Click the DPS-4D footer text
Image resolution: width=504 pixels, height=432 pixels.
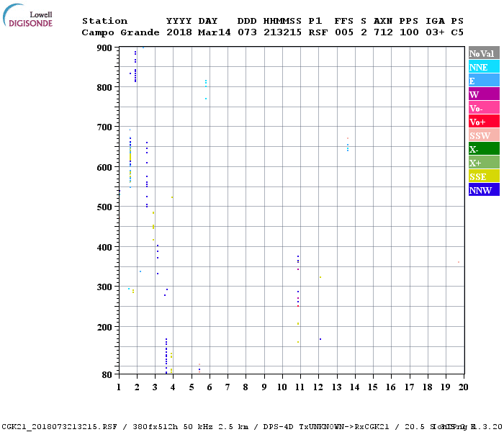(x=279, y=427)
